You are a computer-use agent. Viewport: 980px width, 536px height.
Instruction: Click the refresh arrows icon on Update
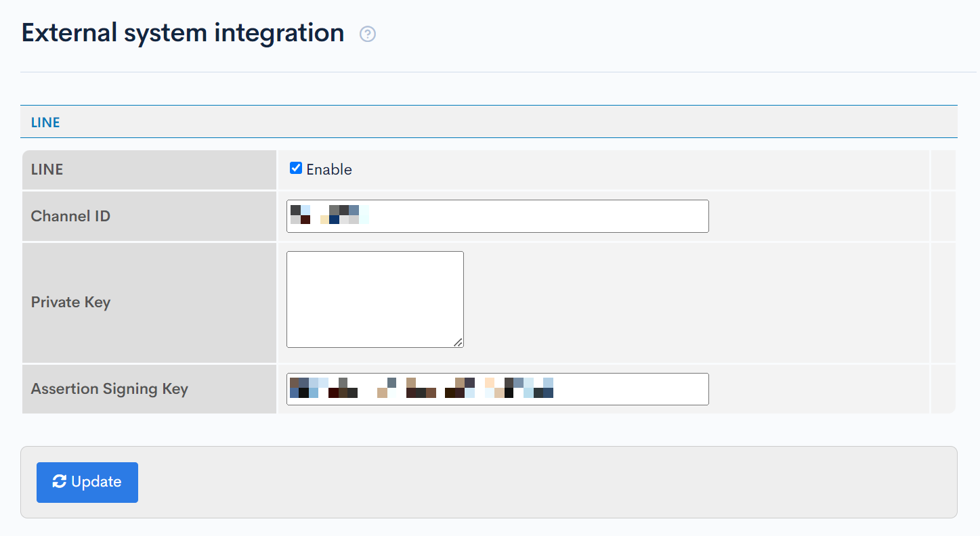(x=60, y=481)
